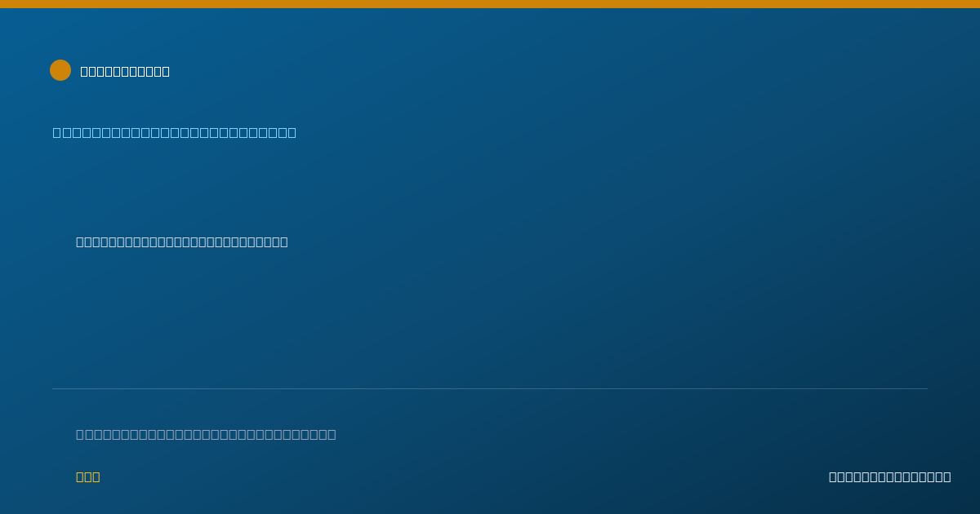
Task: Click the first glyph of the white title
Action: coord(84,71)
